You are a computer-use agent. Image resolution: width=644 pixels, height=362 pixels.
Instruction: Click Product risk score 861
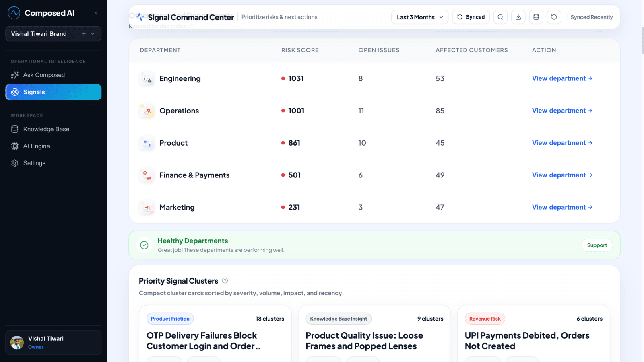pos(294,143)
